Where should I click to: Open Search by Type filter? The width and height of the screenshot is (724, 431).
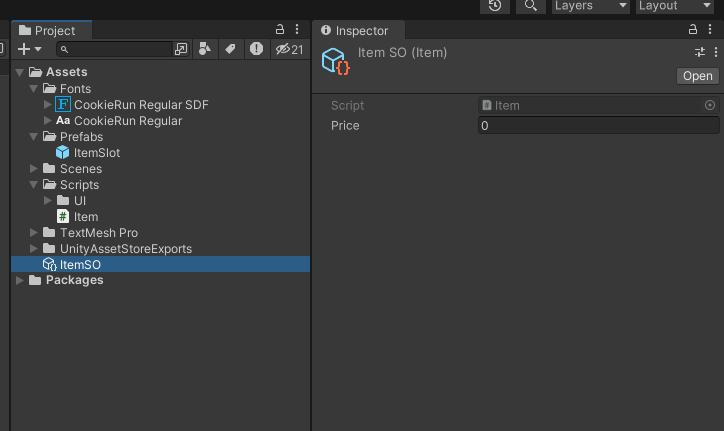[x=205, y=49]
